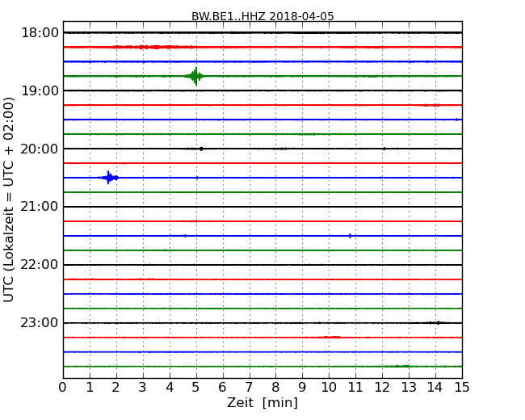525x420 pixels.
Task: Click the 22:00 time label
Action: [x=40, y=265]
